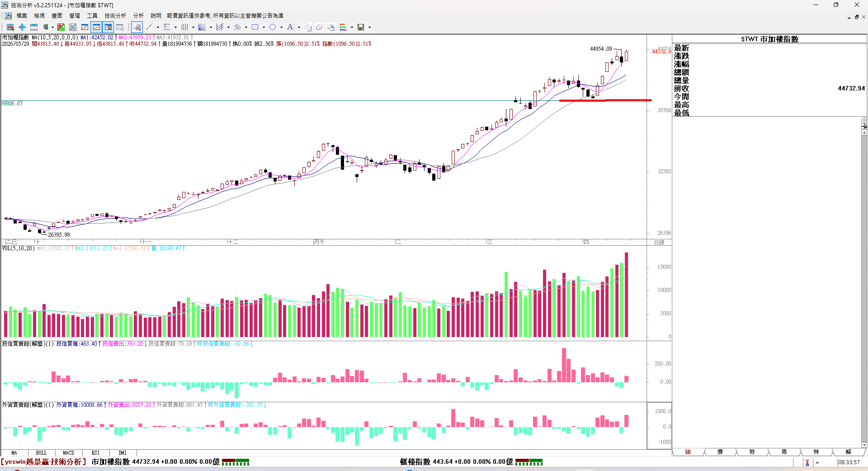This screenshot has width=868, height=471.
Task: Switch to the MACD indicator tab
Action: coord(68,452)
